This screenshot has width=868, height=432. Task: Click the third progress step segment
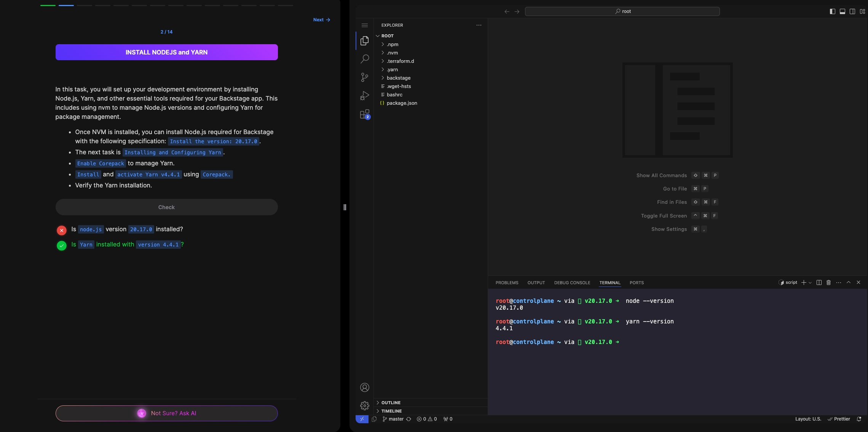[84, 5]
